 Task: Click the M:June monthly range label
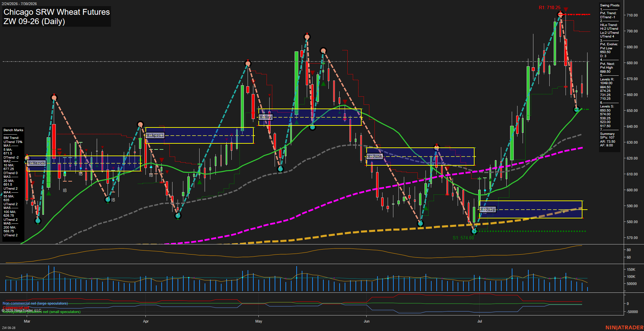375,156
